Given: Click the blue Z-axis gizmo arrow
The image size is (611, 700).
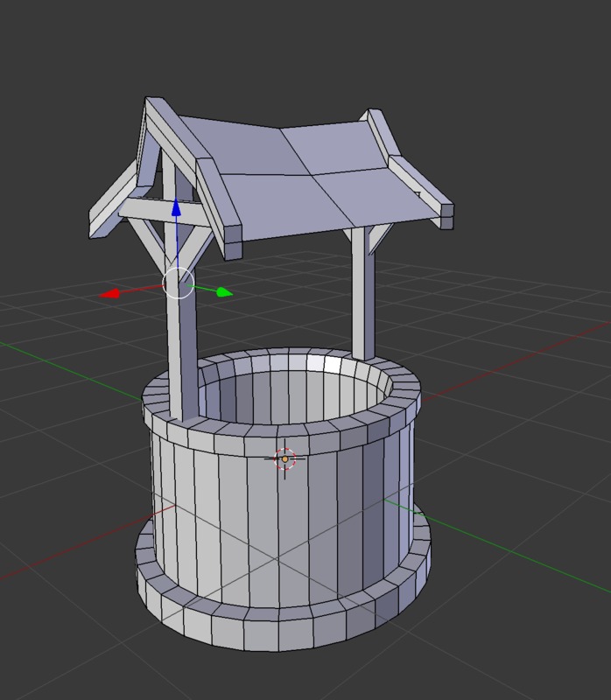Looking at the screenshot, I should [177, 209].
